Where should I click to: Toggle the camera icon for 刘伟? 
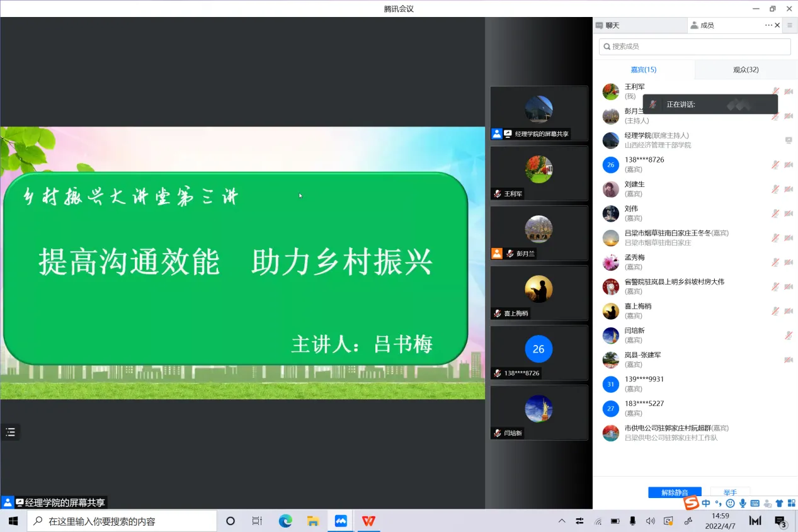click(789, 213)
